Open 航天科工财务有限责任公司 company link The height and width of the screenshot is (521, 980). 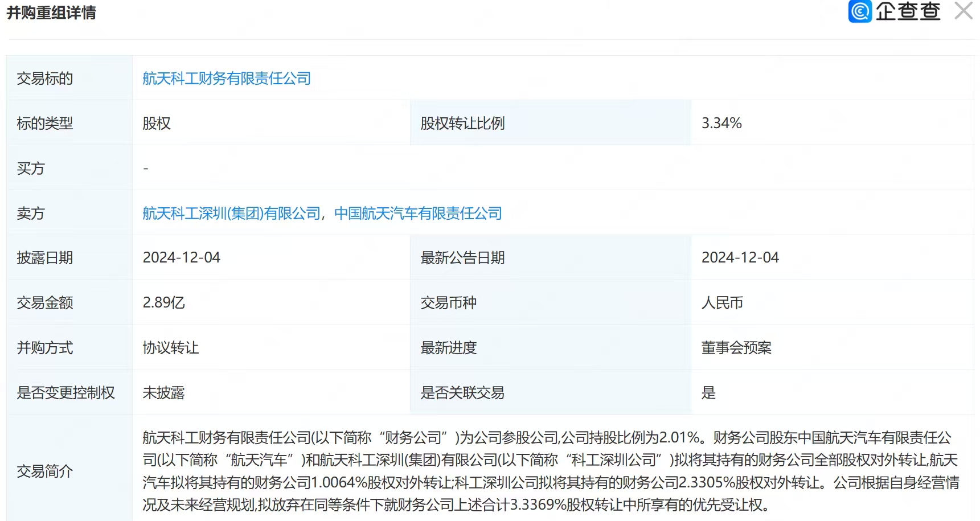click(227, 79)
